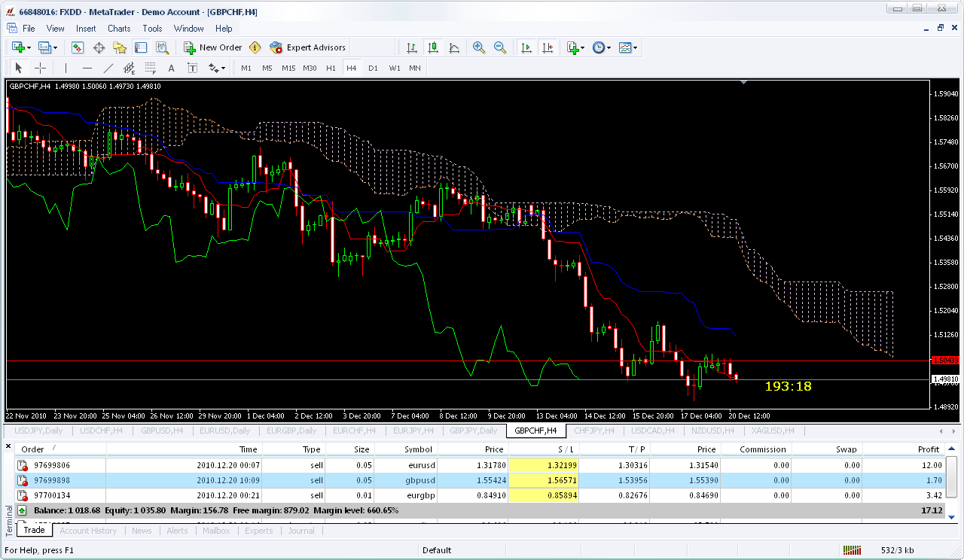Select the Crosshair tool
The height and width of the screenshot is (560, 964).
(40, 68)
